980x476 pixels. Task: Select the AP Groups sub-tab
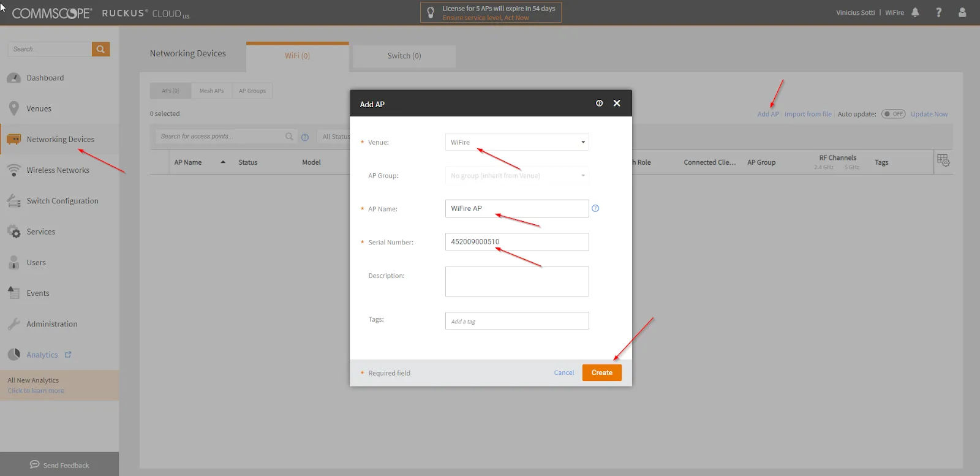pos(252,91)
